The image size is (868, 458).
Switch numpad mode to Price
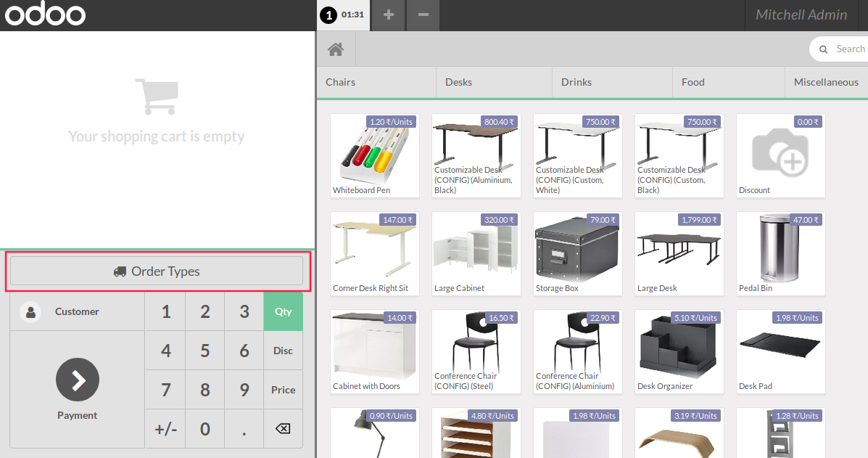(x=283, y=390)
